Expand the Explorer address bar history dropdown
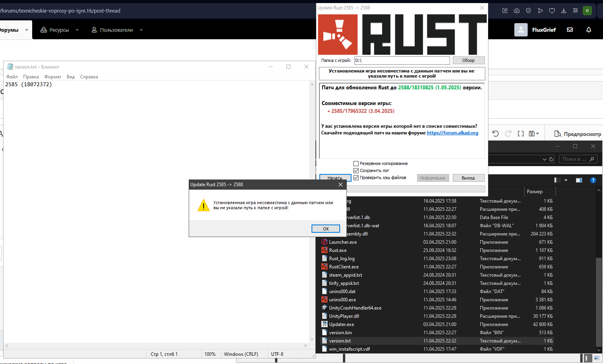Image resolution: width=603 pixels, height=364 pixels. pos(544,159)
